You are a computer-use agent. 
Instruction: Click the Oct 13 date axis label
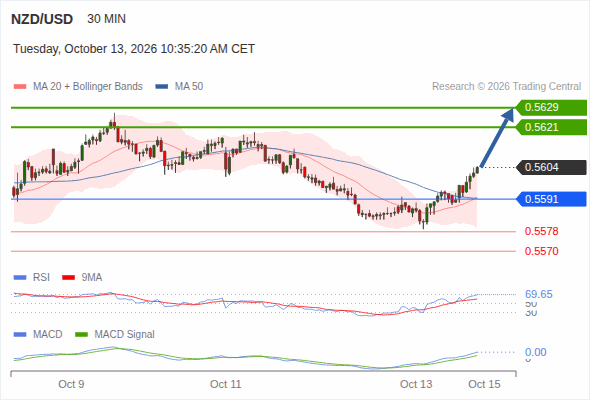coord(416,384)
